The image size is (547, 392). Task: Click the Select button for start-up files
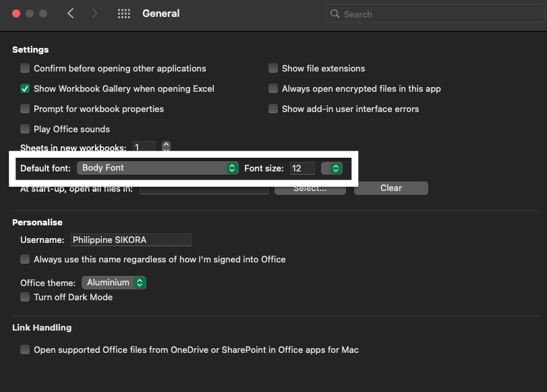pos(310,188)
